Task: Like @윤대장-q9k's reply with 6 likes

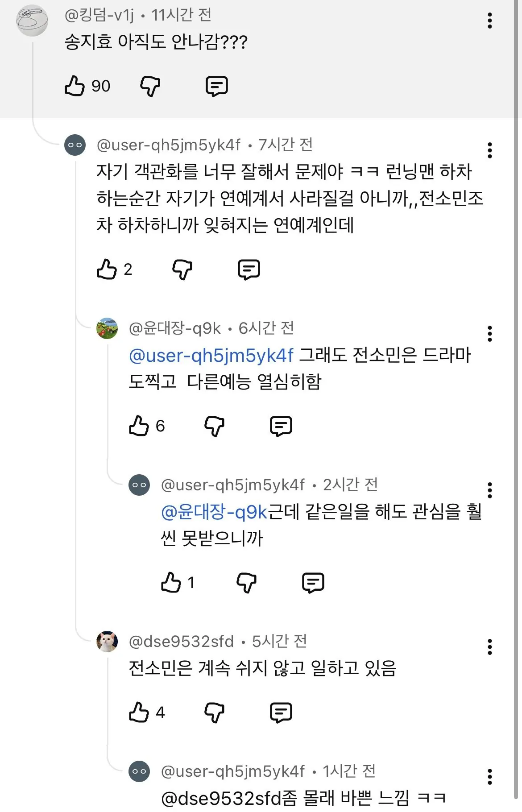Action: coord(139,426)
